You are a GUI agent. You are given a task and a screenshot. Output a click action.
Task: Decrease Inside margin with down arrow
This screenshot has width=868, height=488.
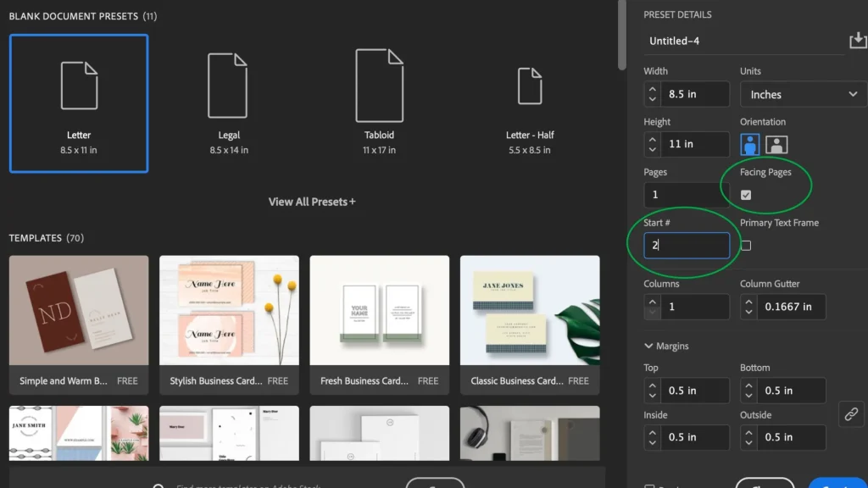click(652, 442)
